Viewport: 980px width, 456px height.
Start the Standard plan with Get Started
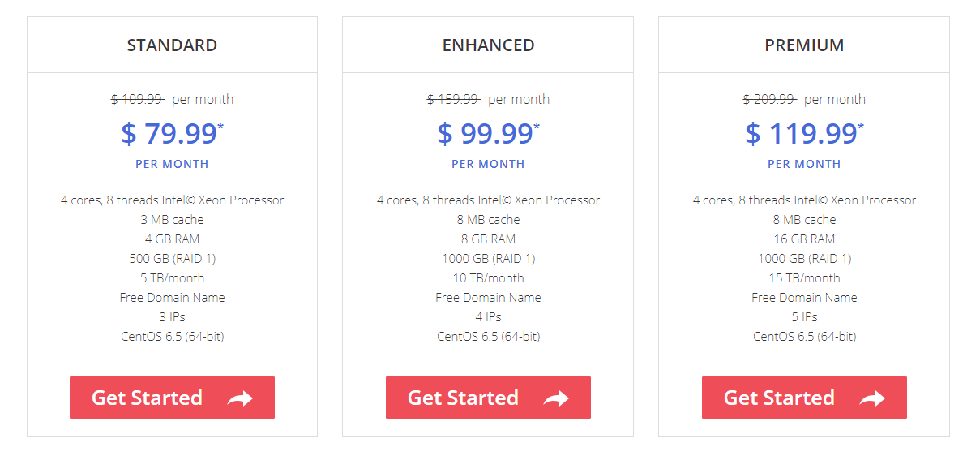(x=172, y=398)
